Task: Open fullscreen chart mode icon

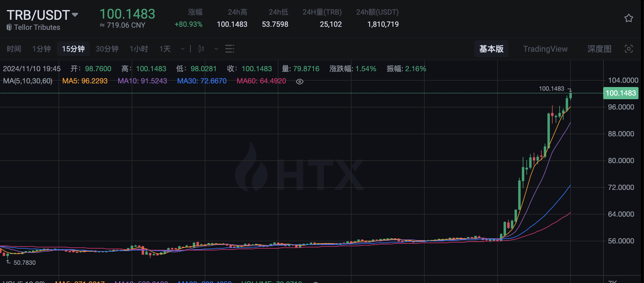Action: 628,49
